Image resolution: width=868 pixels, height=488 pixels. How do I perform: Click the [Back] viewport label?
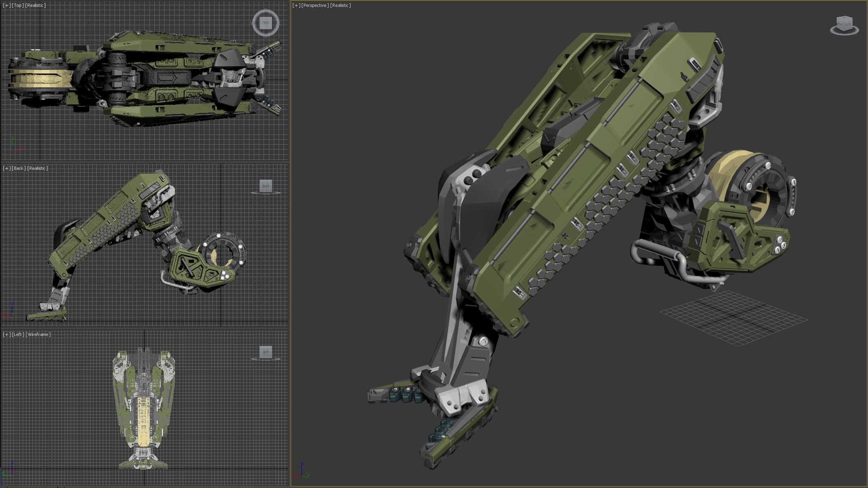click(19, 168)
